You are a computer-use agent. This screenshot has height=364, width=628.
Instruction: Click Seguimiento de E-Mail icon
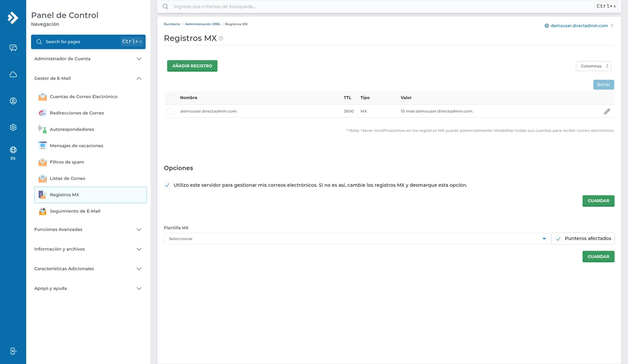pyautogui.click(x=42, y=211)
